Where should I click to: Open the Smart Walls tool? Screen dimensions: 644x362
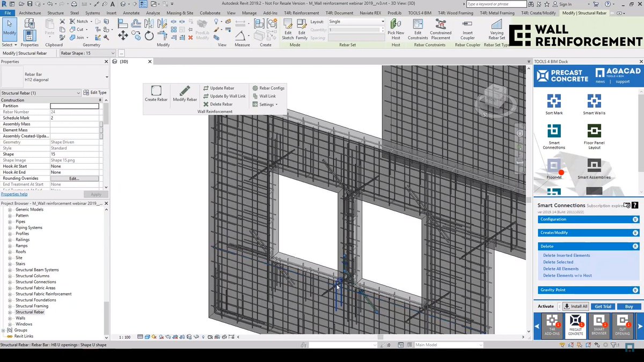coord(594,104)
